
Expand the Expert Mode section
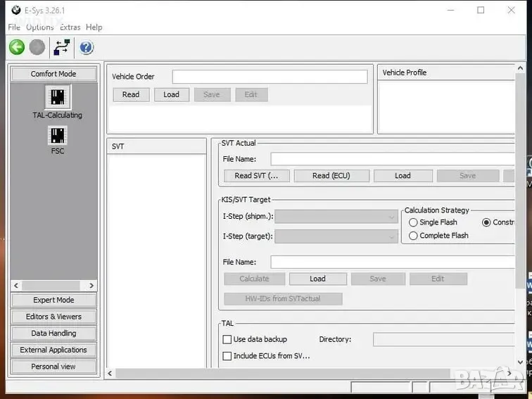pyautogui.click(x=53, y=300)
